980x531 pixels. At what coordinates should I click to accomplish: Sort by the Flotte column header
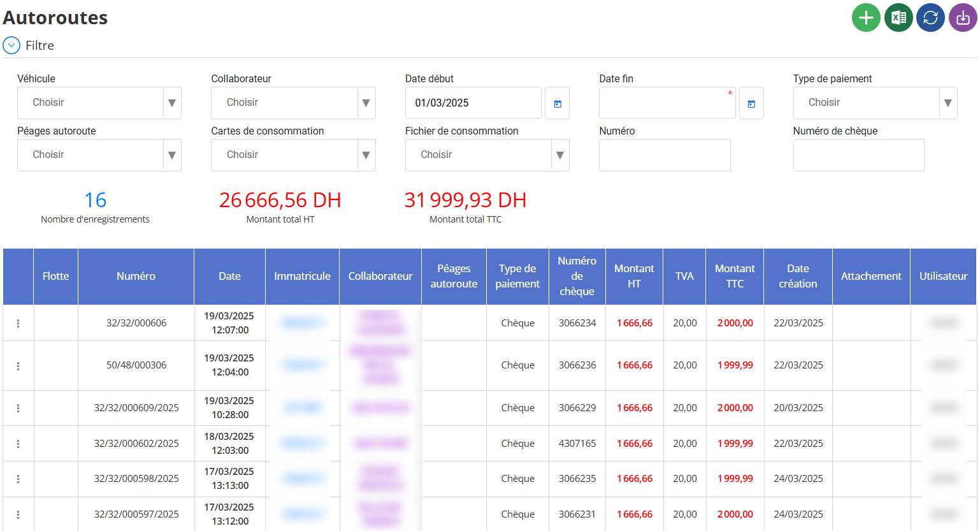pyautogui.click(x=56, y=276)
